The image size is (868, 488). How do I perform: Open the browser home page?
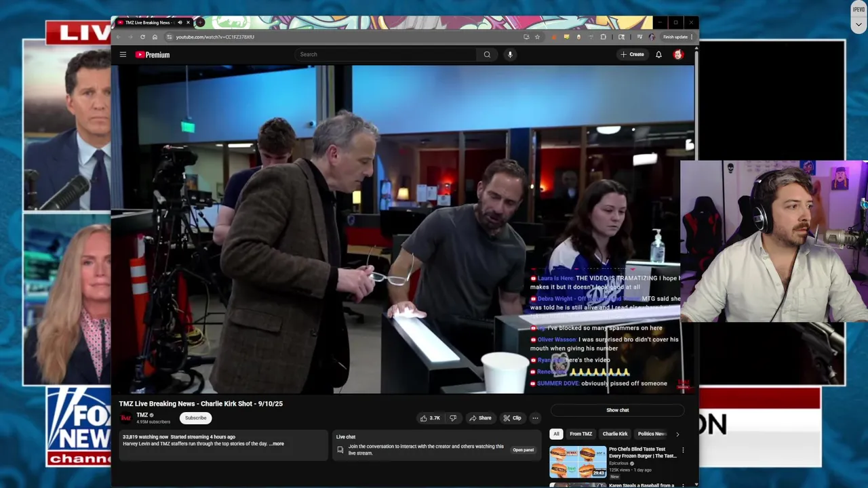coord(155,37)
